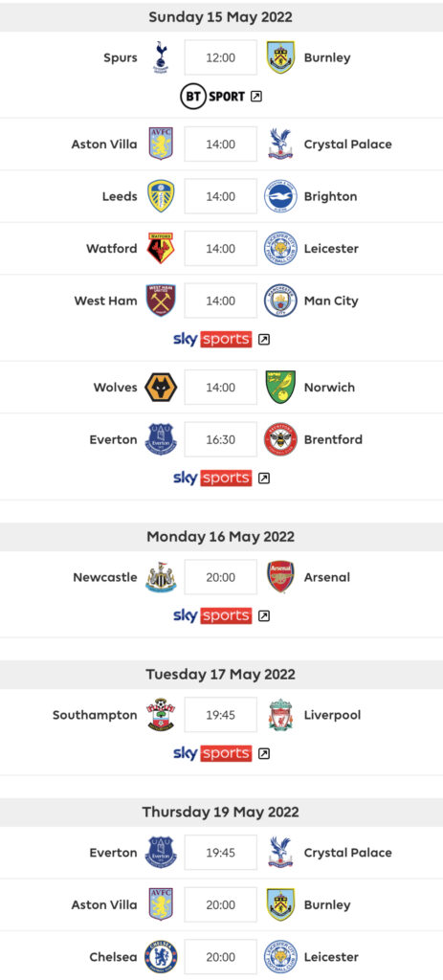Select the Brighton team name

coord(330,196)
